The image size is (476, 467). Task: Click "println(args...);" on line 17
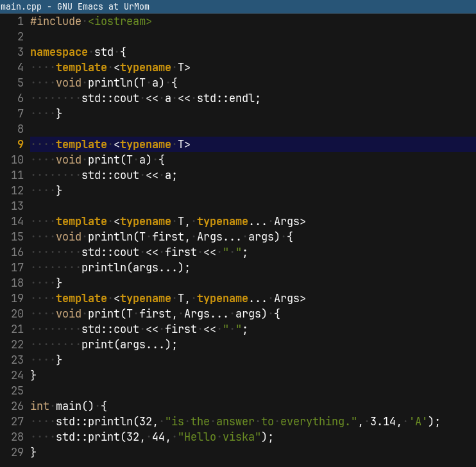136,267
